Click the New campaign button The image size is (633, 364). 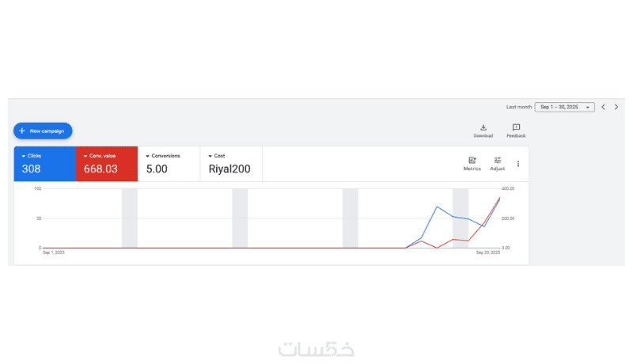tap(43, 131)
